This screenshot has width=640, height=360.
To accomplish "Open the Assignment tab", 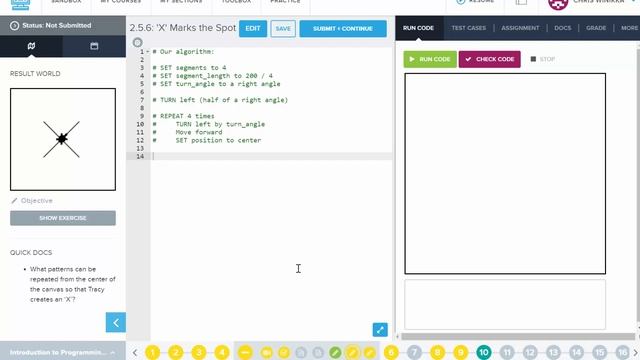I will (520, 28).
